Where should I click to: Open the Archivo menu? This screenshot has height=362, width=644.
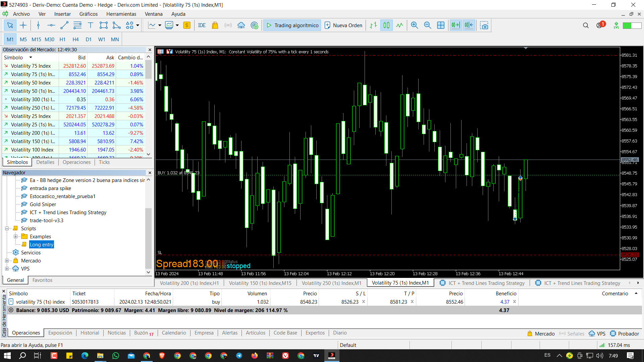[21, 14]
